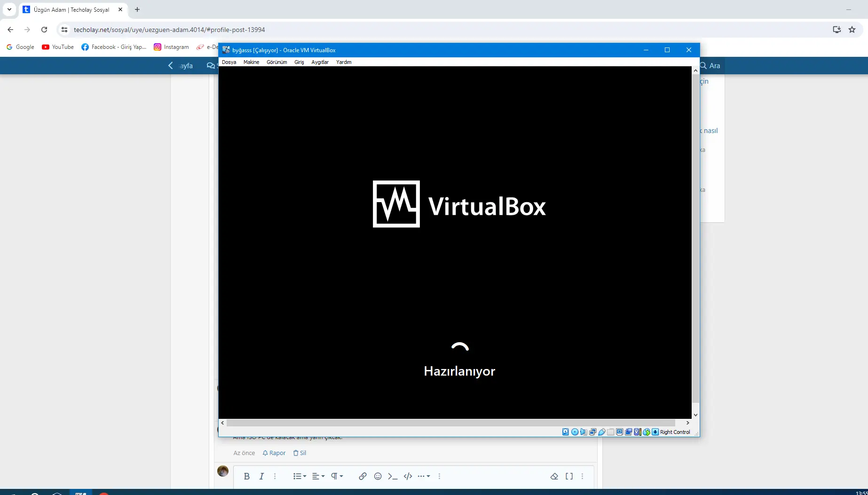
Task: Insert a link in the post editor
Action: coord(363,476)
